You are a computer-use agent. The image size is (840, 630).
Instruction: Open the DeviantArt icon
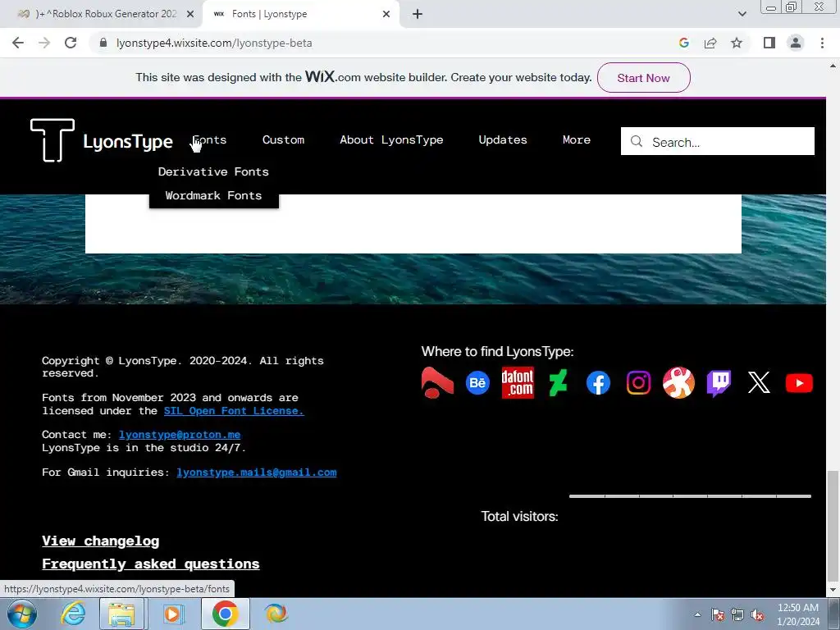[558, 383]
